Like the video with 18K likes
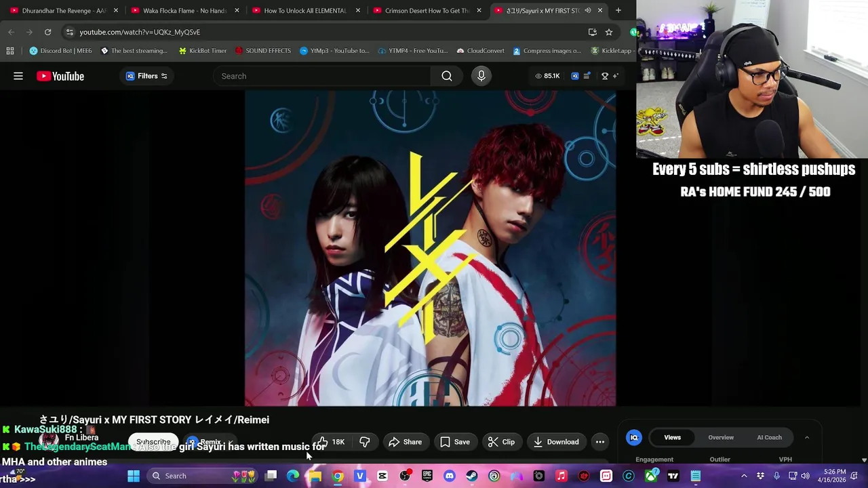868x488 pixels. point(332,442)
